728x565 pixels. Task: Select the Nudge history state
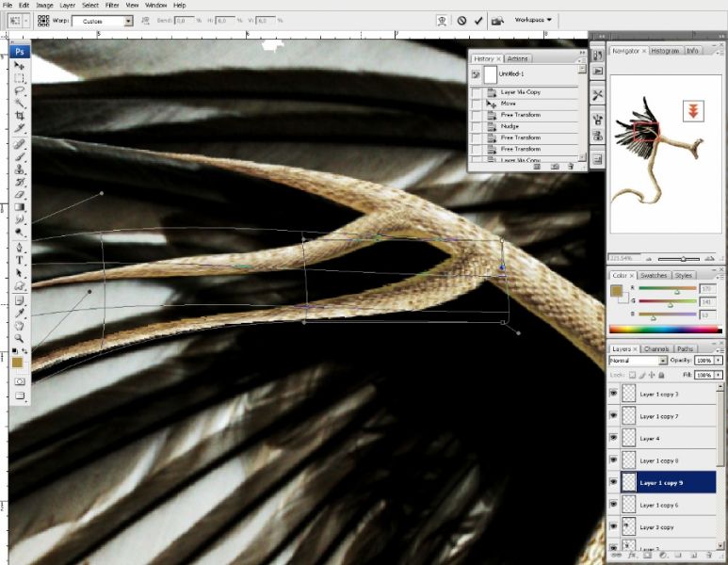(x=525, y=126)
